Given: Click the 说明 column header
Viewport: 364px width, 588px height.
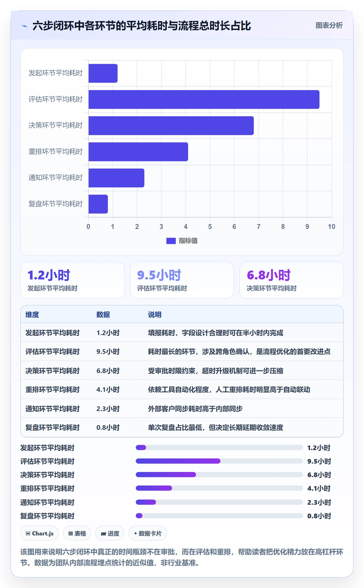Looking at the screenshot, I should point(155,315).
